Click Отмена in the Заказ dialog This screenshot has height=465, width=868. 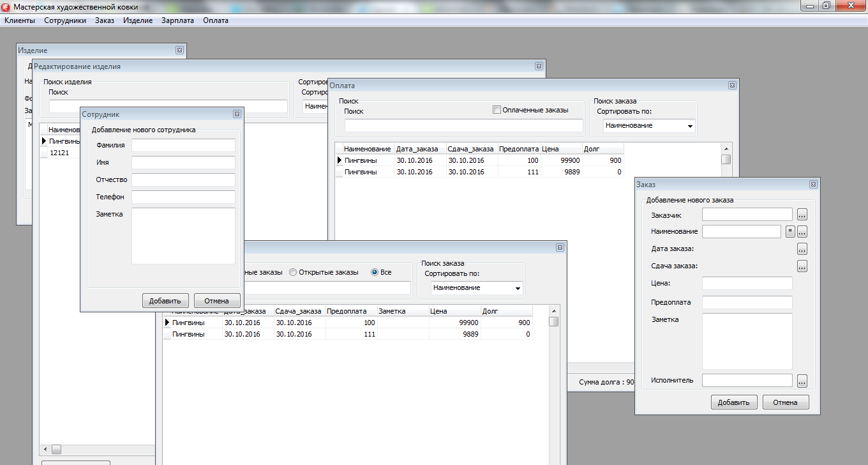pyautogui.click(x=785, y=402)
